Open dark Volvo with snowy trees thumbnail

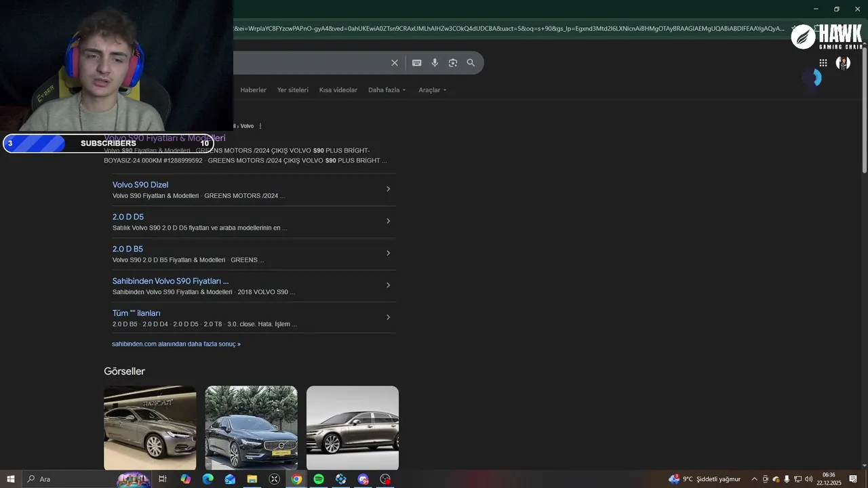coord(251,428)
